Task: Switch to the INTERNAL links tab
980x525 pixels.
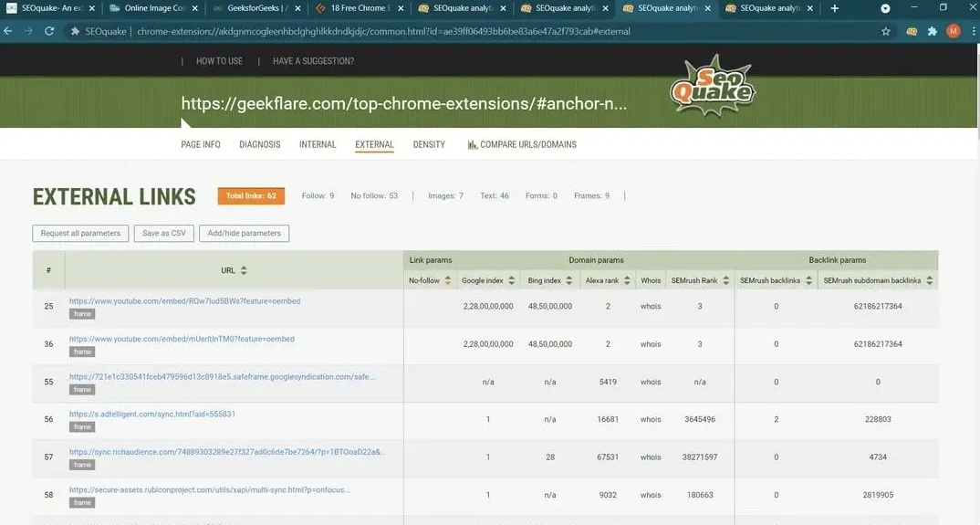Action: click(318, 144)
